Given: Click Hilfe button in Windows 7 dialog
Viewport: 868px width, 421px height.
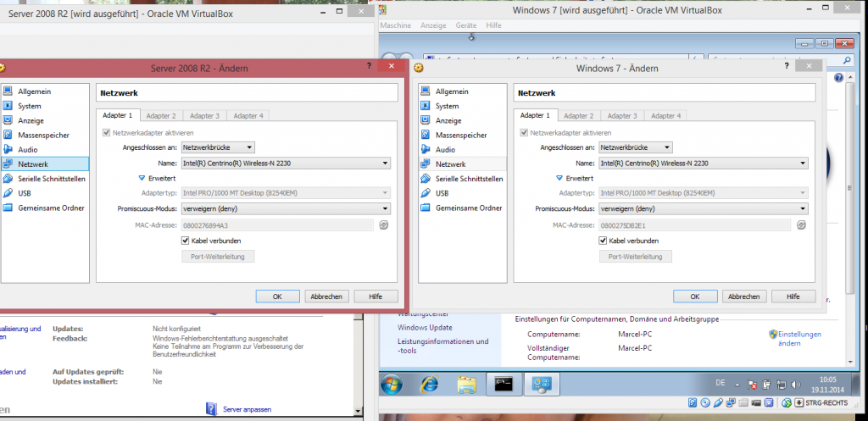Looking at the screenshot, I should [x=793, y=296].
